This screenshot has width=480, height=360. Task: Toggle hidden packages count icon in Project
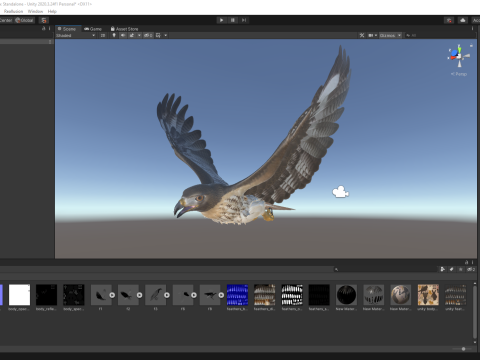coord(471,269)
